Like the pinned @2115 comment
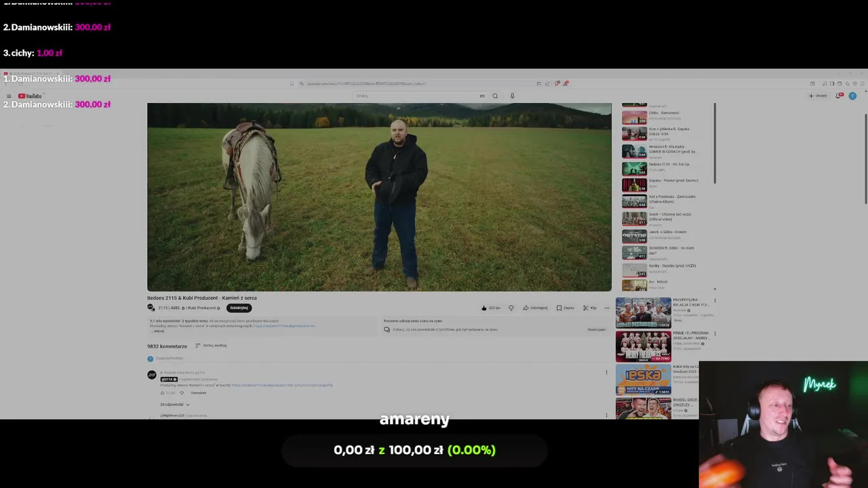868x488 pixels. (162, 393)
